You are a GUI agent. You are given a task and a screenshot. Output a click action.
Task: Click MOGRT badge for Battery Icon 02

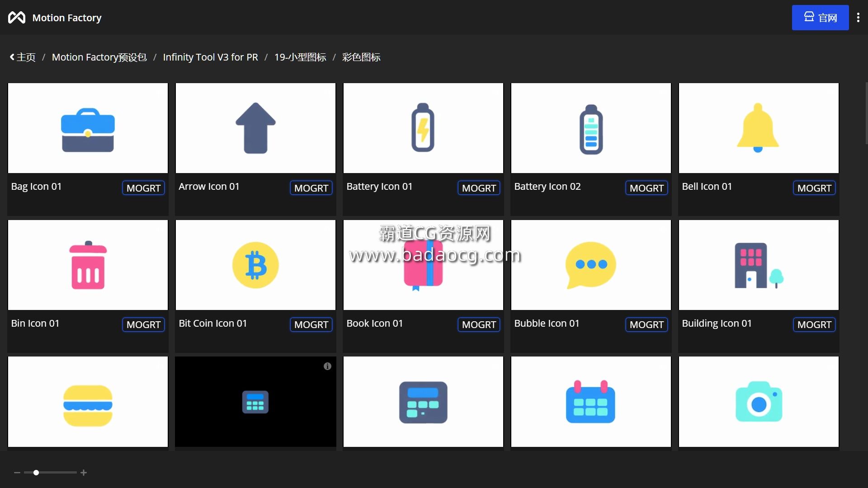(646, 188)
